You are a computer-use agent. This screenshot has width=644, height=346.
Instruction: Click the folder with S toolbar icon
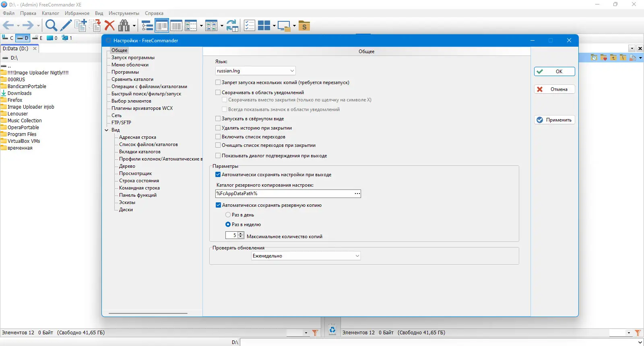pos(304,26)
